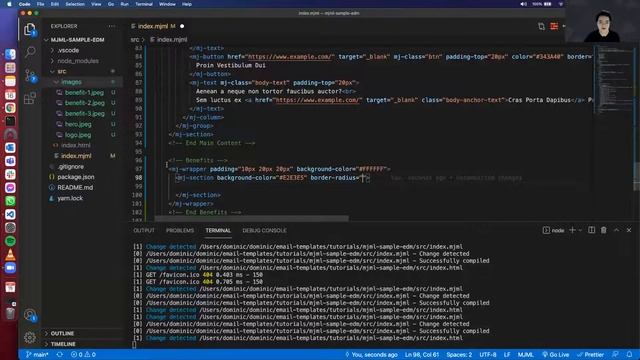Open errors and warnings count in status bar
Image resolution: width=640 pixels, height=360 pixels.
coord(83,355)
